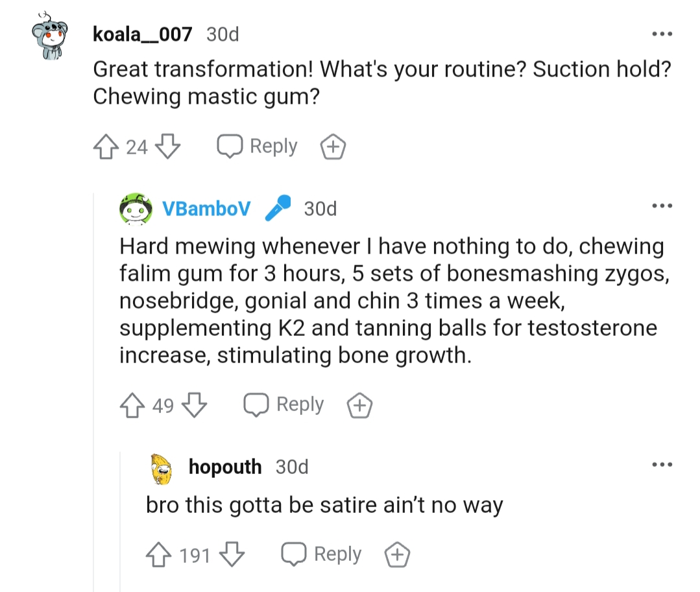Image resolution: width=700 pixels, height=592 pixels.
Task: Click koala__007's koala avatar
Action: click(50, 36)
